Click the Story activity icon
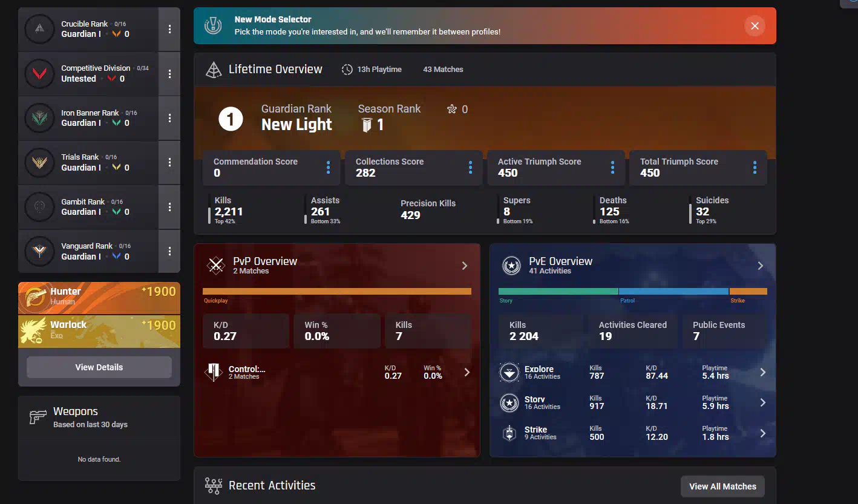The image size is (858, 504). pyautogui.click(x=509, y=403)
